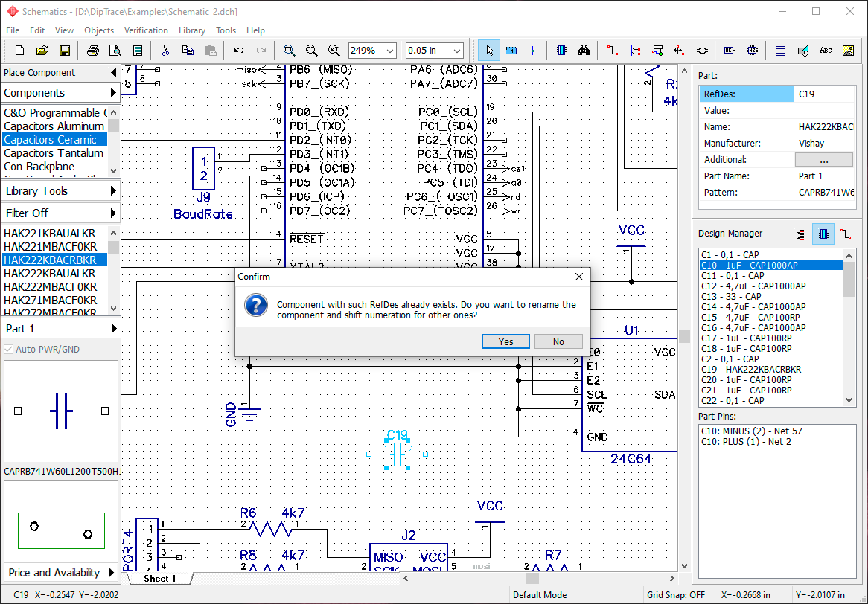868x604 pixels.
Task: Click the Undo arrow icon
Action: 239,51
